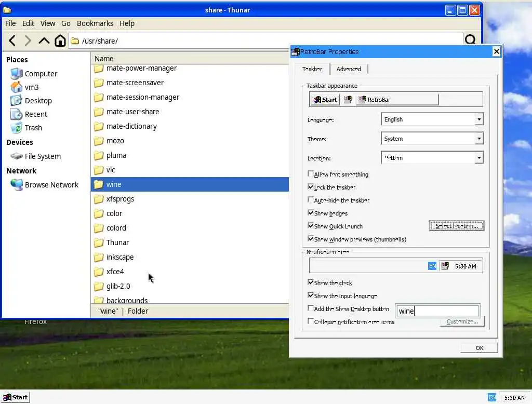The image size is (532, 404).
Task: Open home folder icon in Thunar toolbar
Action: click(x=60, y=41)
